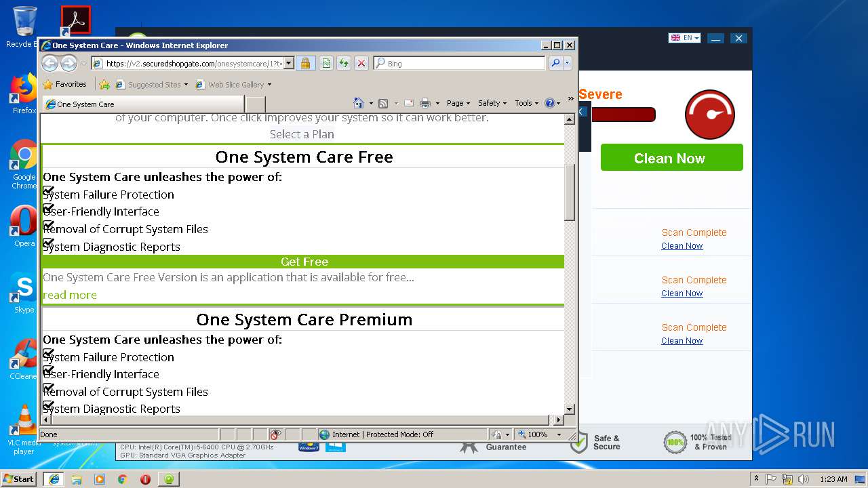Click the RSS Feeds icon
Image resolution: width=868 pixels, height=488 pixels.
383,103
